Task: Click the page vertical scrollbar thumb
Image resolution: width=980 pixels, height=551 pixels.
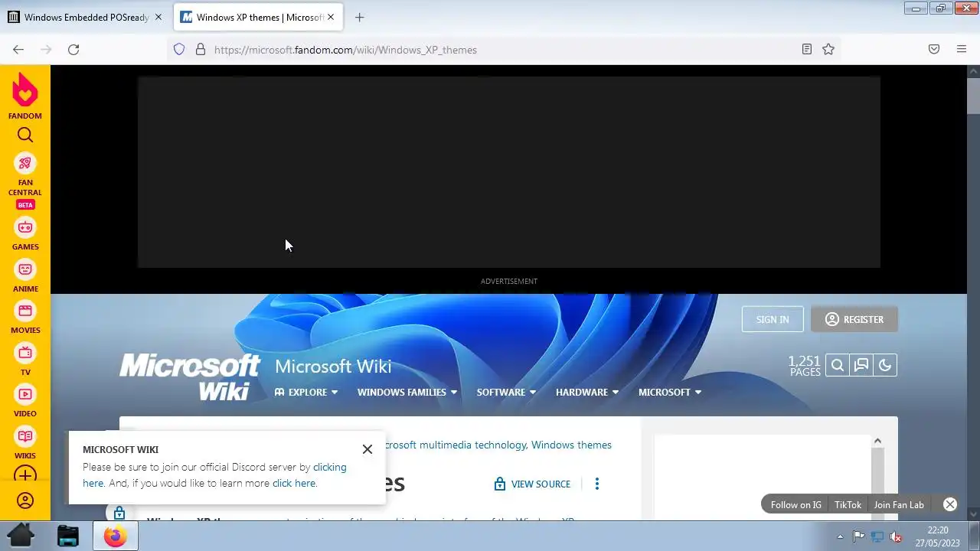Action: point(973,96)
